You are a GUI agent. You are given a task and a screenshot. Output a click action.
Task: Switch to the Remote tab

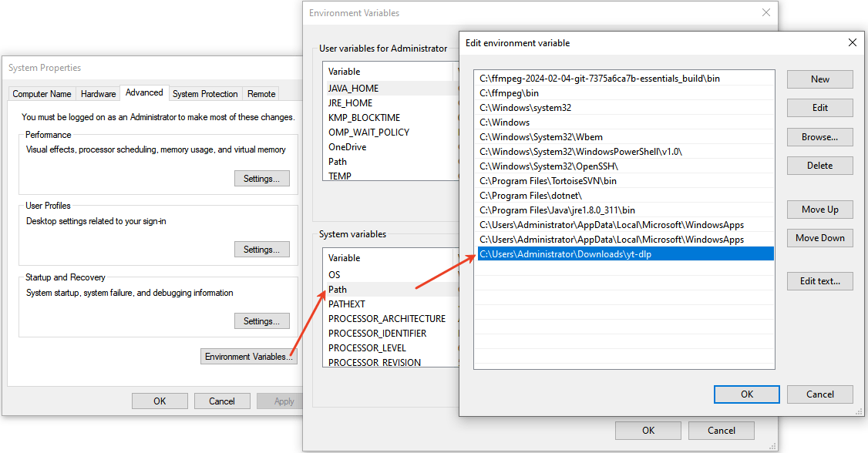click(261, 93)
